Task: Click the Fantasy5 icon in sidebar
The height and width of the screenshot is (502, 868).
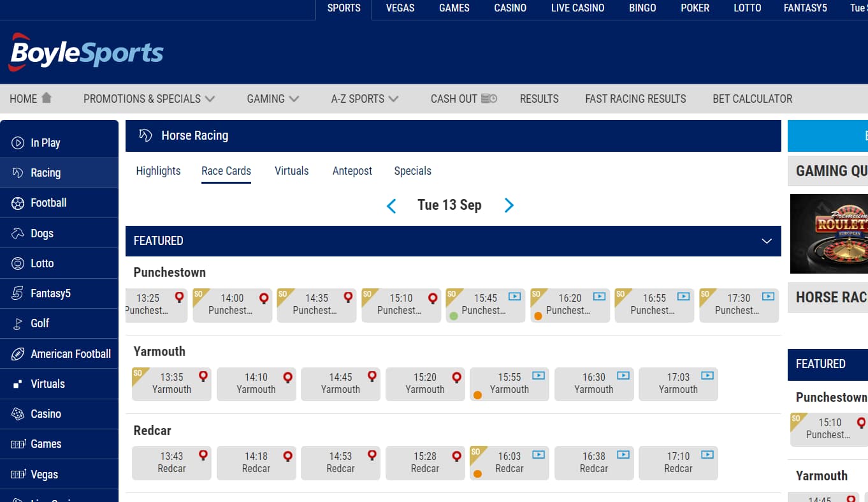Action: click(18, 293)
